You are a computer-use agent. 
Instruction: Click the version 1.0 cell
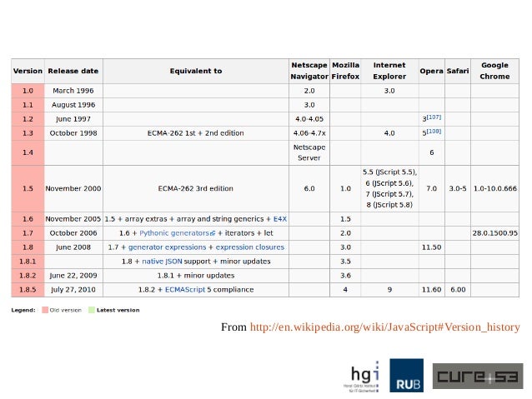coord(28,91)
